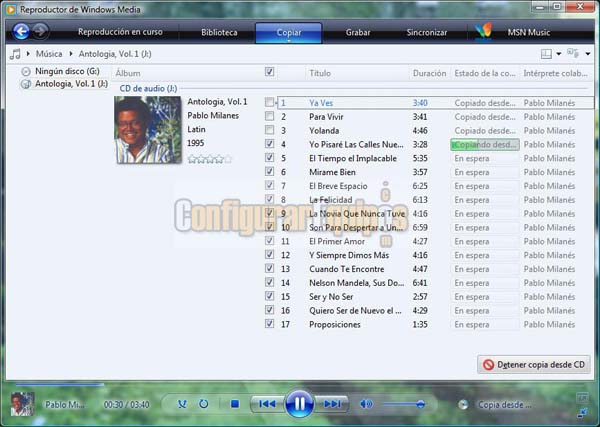Check track 3 Yolanda
The height and width of the screenshot is (427, 600).
pyautogui.click(x=269, y=130)
